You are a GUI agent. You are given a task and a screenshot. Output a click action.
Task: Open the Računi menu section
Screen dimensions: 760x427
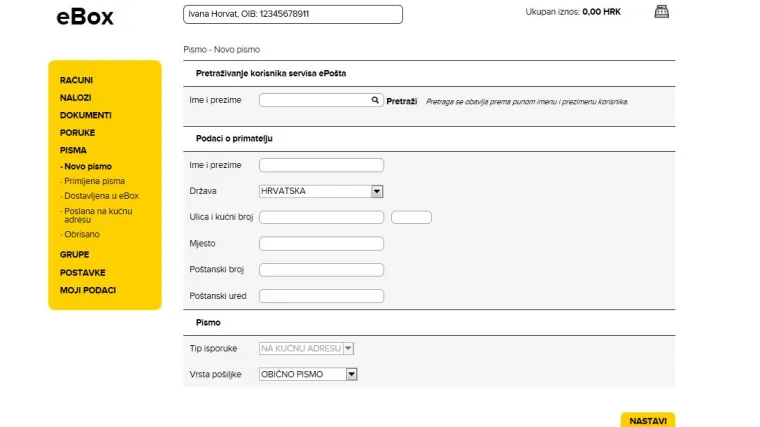click(x=77, y=80)
